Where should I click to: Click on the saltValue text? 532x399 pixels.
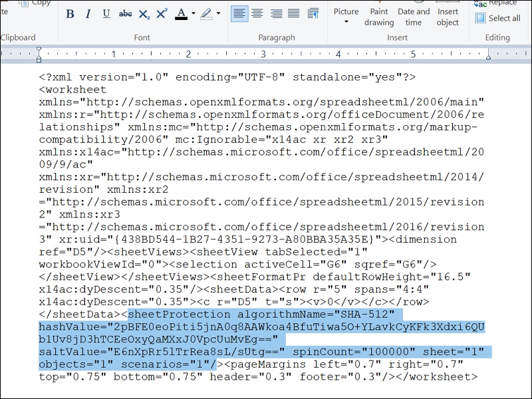pos(162,352)
